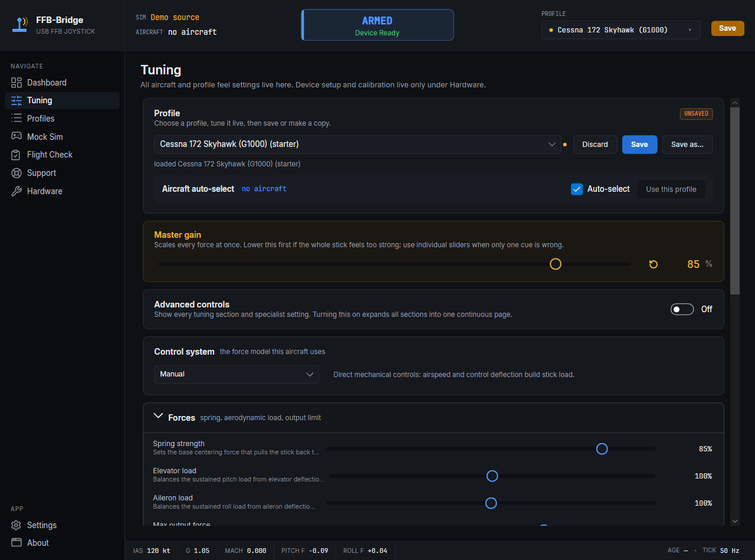This screenshot has width=755, height=560.
Task: Toggle the Auto-select checkbox
Action: pos(577,189)
